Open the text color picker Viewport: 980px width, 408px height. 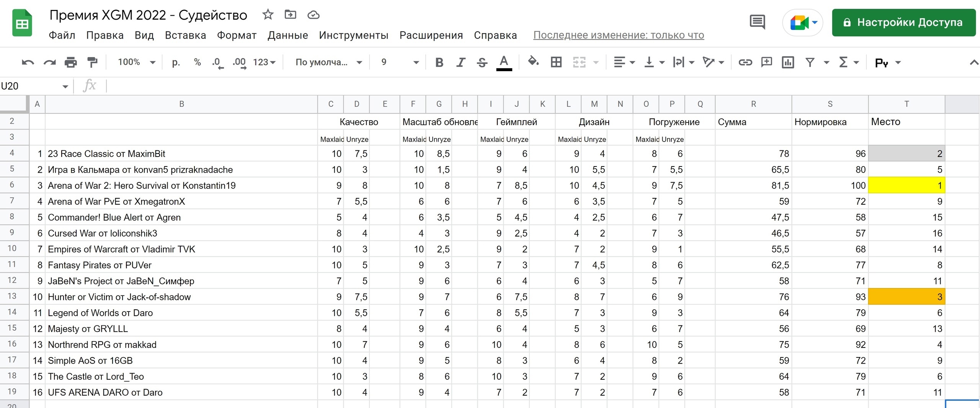pos(504,63)
